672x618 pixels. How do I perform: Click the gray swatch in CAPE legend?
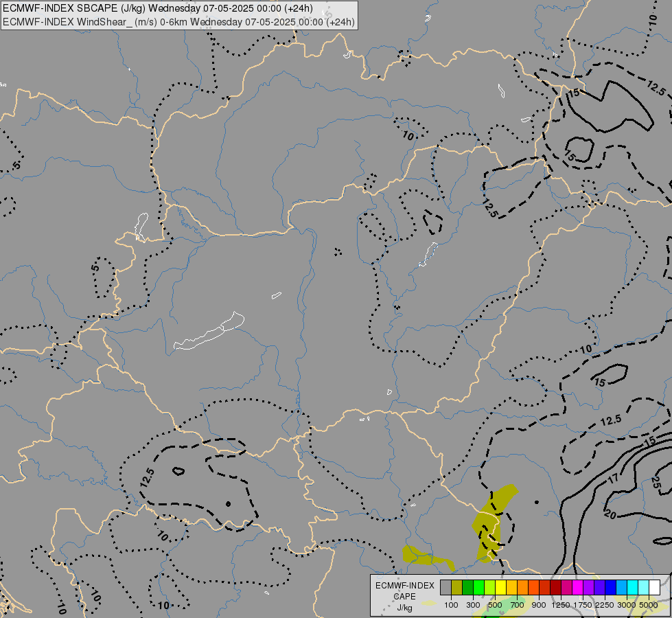click(x=445, y=587)
